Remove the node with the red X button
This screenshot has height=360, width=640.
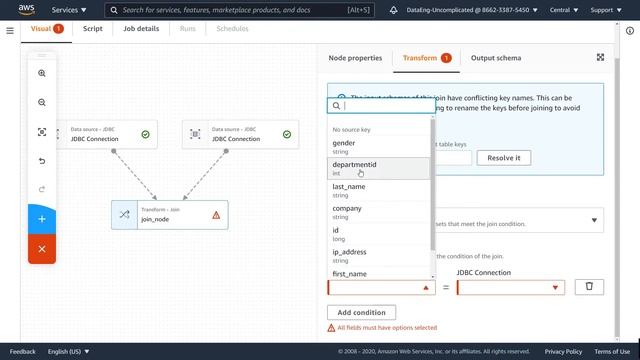42,249
